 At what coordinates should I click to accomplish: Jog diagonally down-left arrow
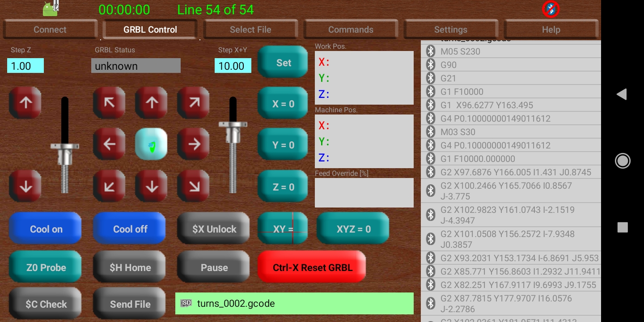tap(109, 186)
